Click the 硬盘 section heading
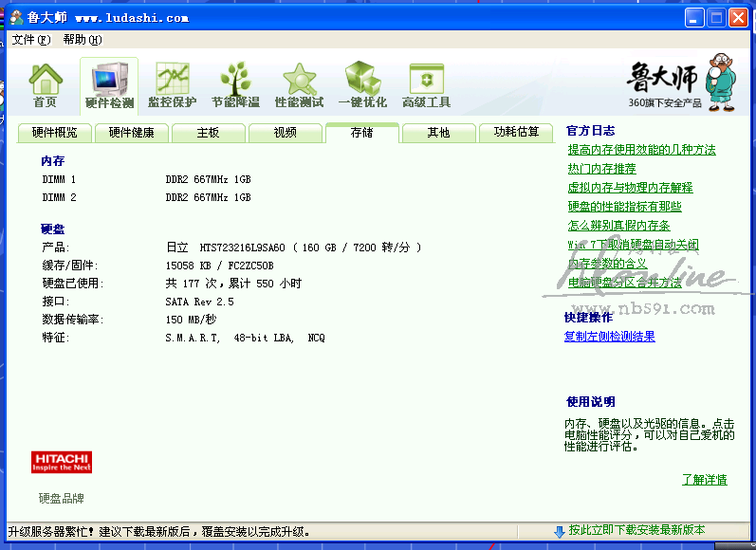 tap(52, 229)
